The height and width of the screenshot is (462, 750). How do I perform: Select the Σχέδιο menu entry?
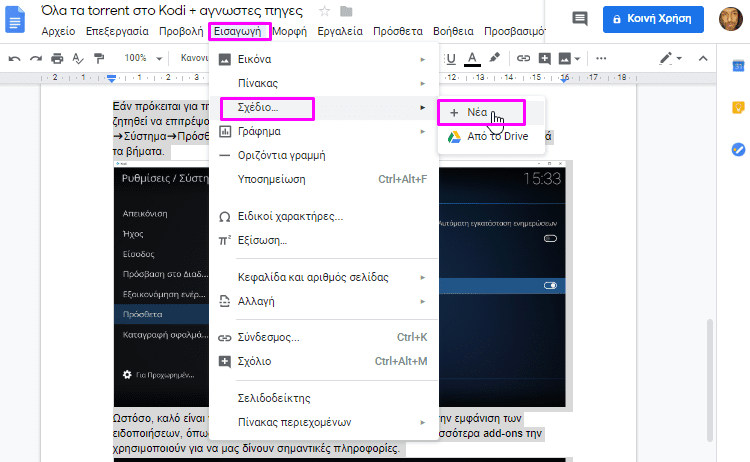323,108
